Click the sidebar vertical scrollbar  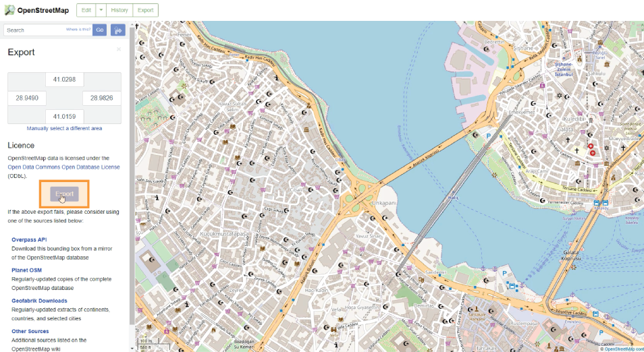click(x=132, y=177)
